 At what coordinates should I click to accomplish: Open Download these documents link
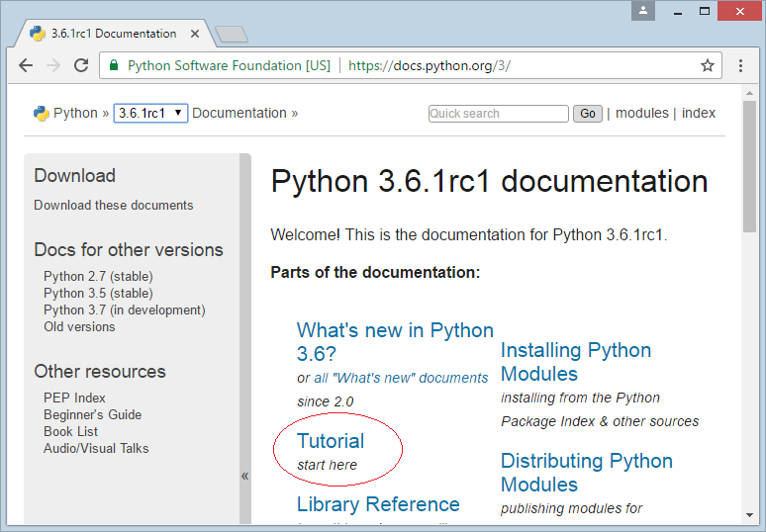click(114, 206)
